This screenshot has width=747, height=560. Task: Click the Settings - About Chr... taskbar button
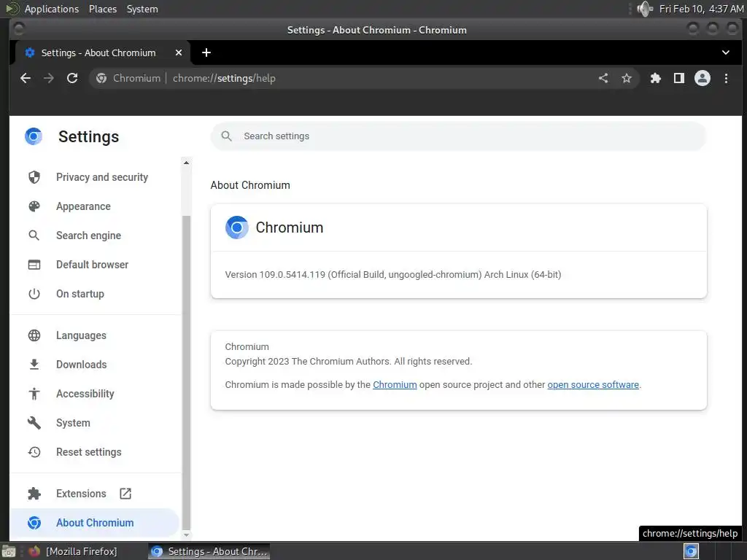pyautogui.click(x=209, y=551)
